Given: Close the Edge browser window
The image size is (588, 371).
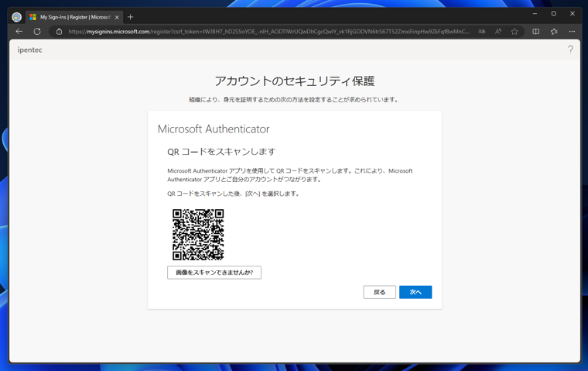Looking at the screenshot, I should [x=573, y=13].
